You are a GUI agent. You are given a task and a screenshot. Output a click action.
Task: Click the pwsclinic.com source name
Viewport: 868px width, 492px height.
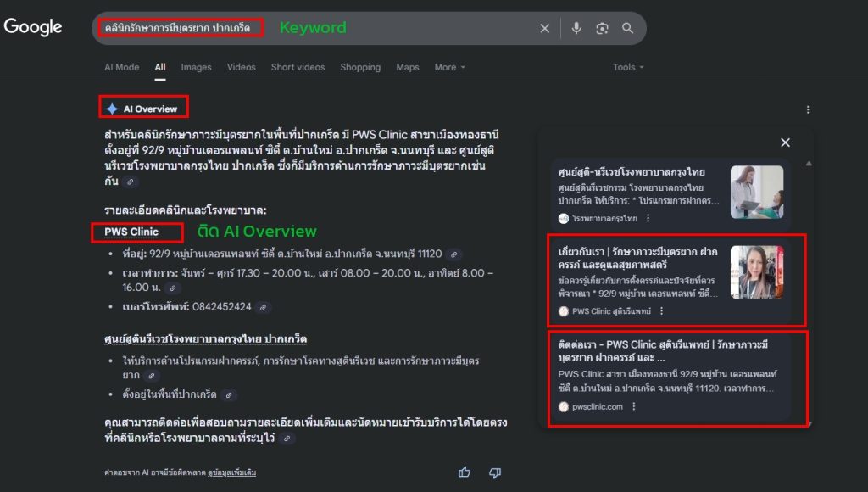point(598,406)
